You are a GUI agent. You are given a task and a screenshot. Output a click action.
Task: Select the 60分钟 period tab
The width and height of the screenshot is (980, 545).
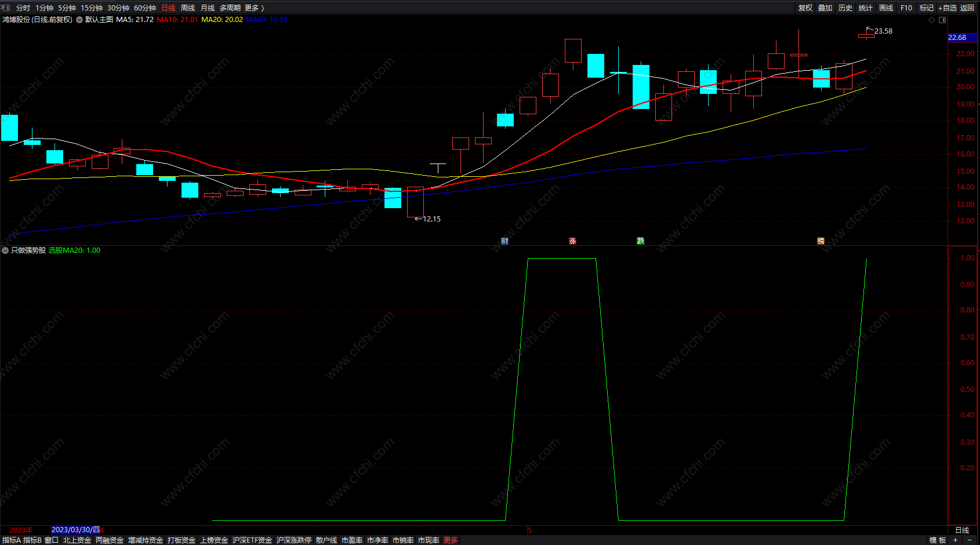[145, 8]
